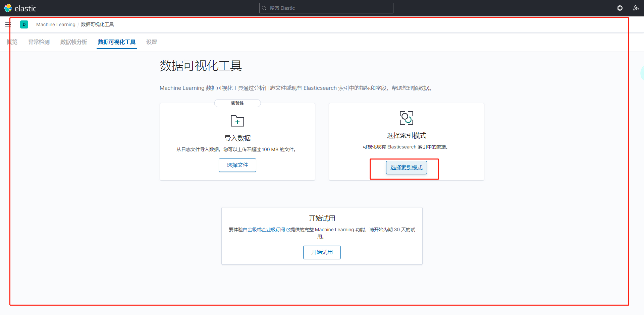
Task: Switch to the 数据帧分析 tab
Action: coord(74,42)
